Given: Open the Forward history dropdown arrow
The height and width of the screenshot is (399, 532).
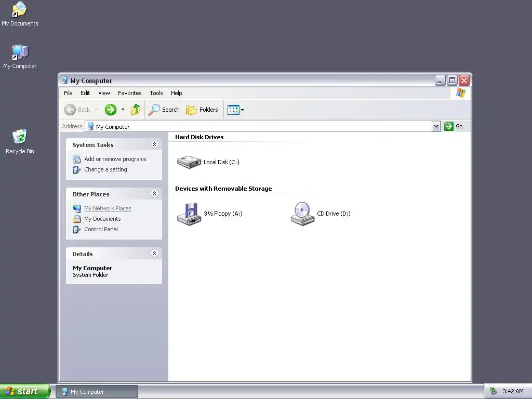Looking at the screenshot, I should pyautogui.click(x=123, y=110).
